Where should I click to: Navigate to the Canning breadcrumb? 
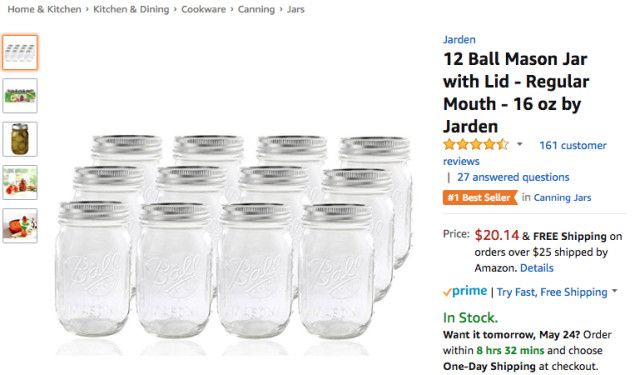coord(256,9)
